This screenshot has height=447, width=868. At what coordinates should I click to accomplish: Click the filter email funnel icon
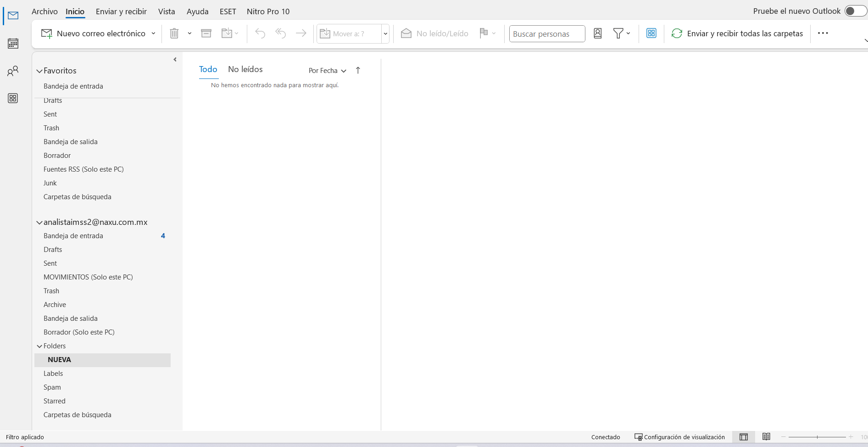[x=618, y=34]
